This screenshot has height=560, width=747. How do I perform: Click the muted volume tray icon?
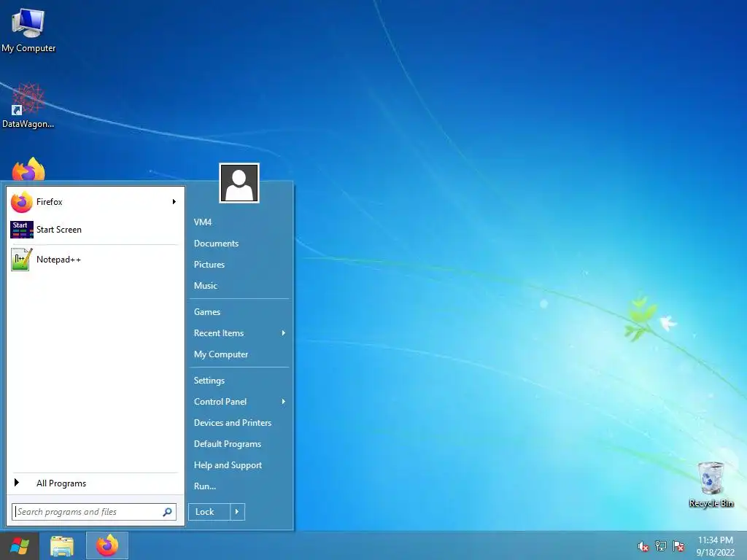coord(643,546)
